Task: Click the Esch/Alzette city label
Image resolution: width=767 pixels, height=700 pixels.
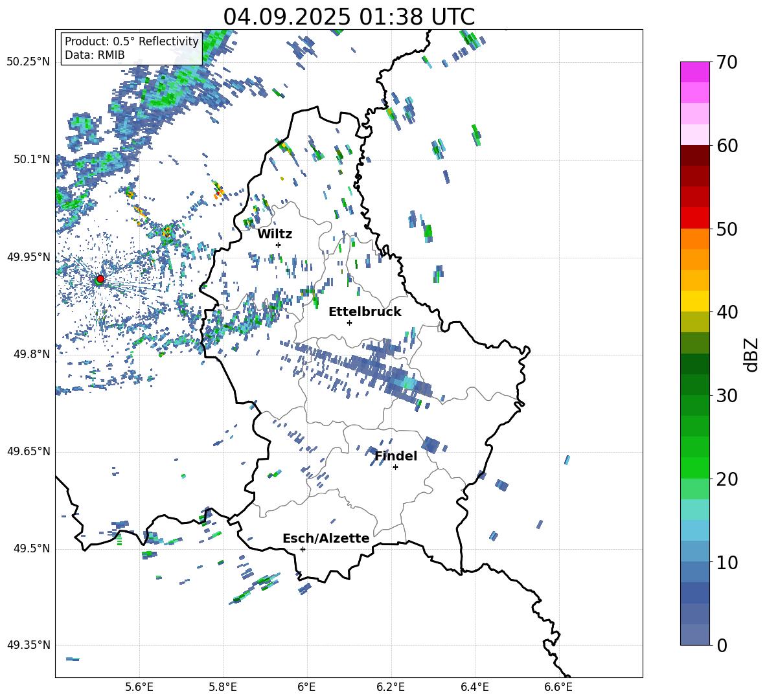Action: [x=326, y=539]
